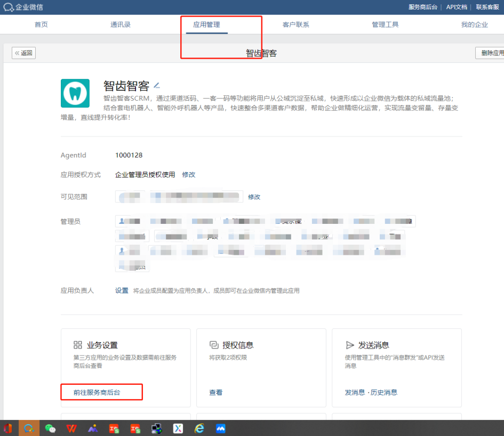Open the 历史消息 link
504x436 pixels.
point(384,392)
